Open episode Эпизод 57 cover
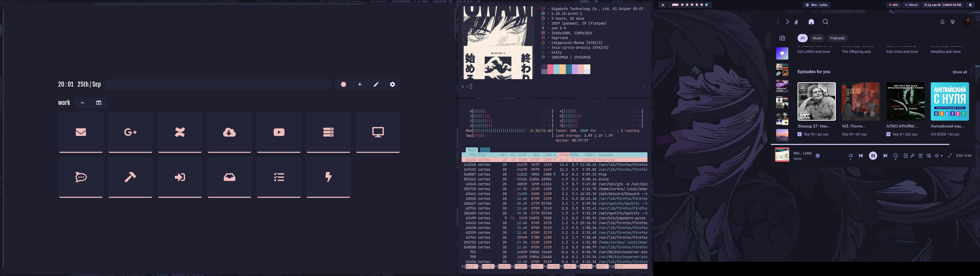980x276 pixels. 816,101
